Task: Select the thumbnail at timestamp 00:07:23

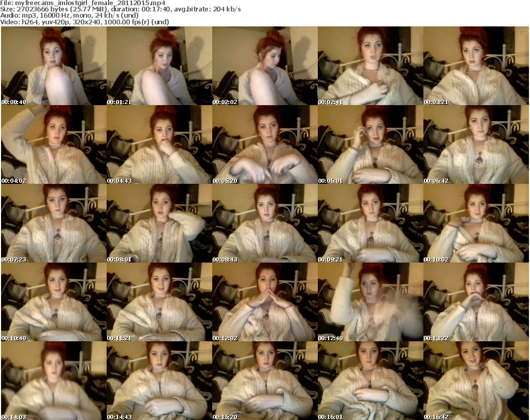Action: point(54,224)
